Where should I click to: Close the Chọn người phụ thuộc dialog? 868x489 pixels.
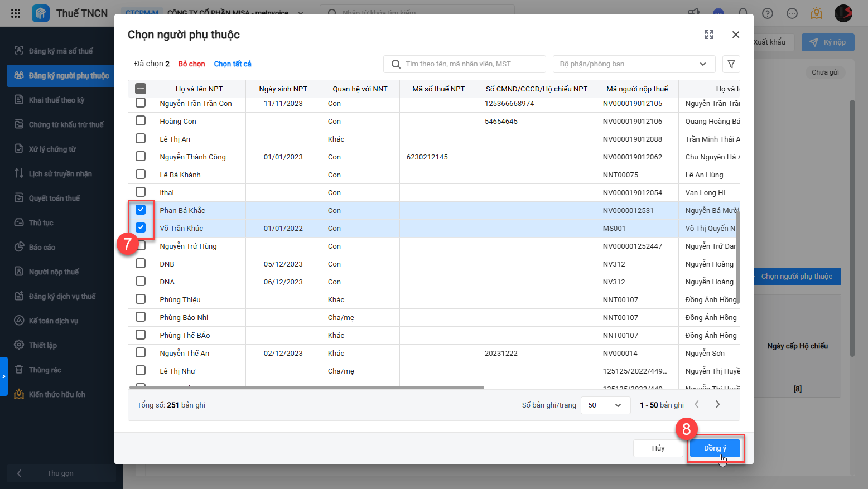point(736,35)
